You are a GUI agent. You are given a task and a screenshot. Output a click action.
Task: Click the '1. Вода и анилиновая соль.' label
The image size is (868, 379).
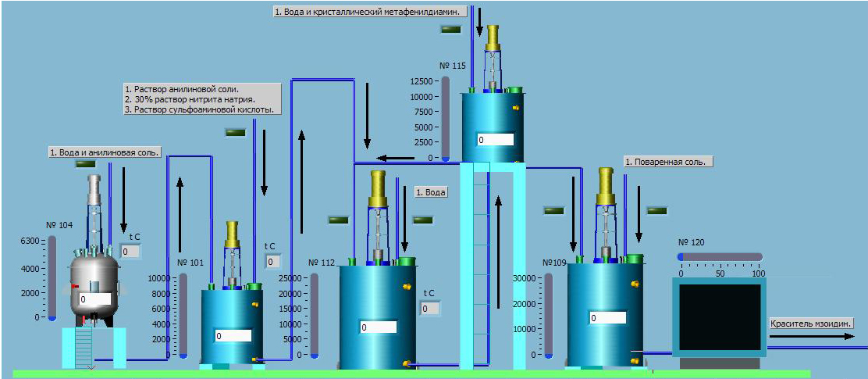point(105,152)
